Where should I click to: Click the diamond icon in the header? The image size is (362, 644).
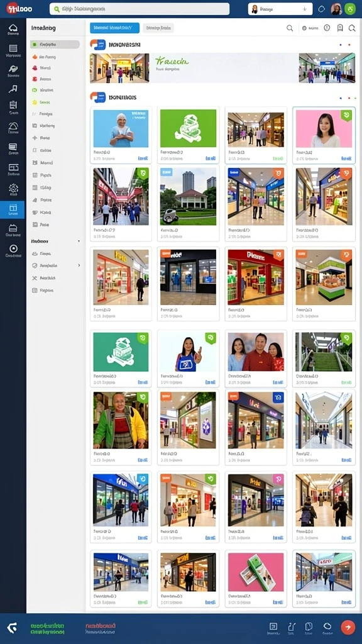[322, 9]
